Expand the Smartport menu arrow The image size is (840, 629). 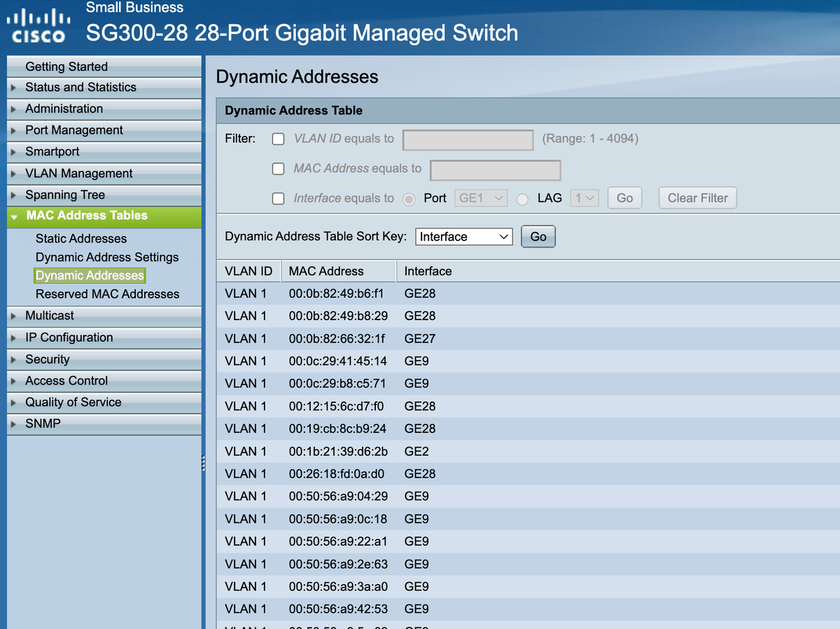click(x=13, y=152)
